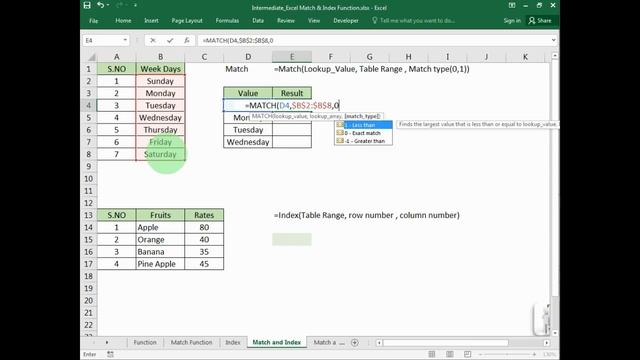Open the Formulas ribbon tab

[x=227, y=20]
